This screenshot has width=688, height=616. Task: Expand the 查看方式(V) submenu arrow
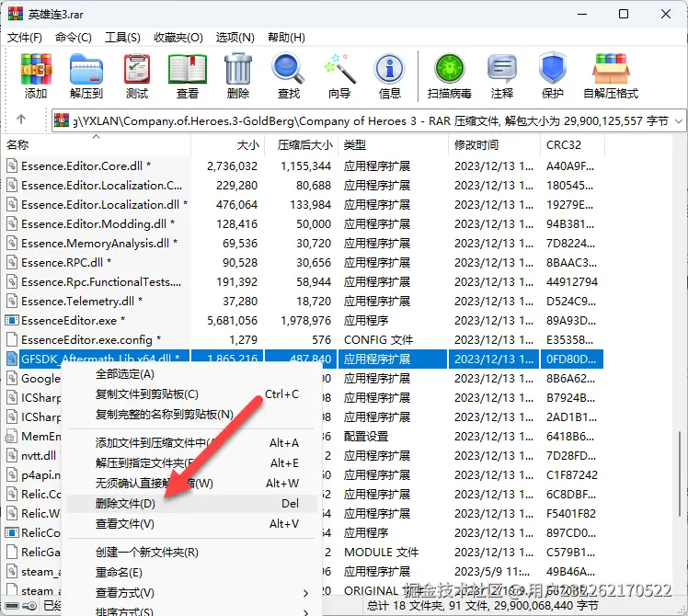tap(305, 593)
